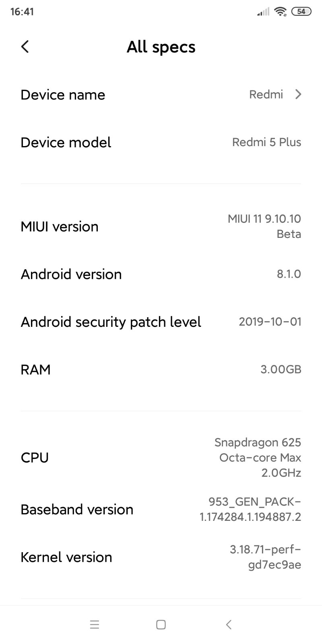Tap the Android version entry
Viewport: 322px width, 644px height.
161,274
